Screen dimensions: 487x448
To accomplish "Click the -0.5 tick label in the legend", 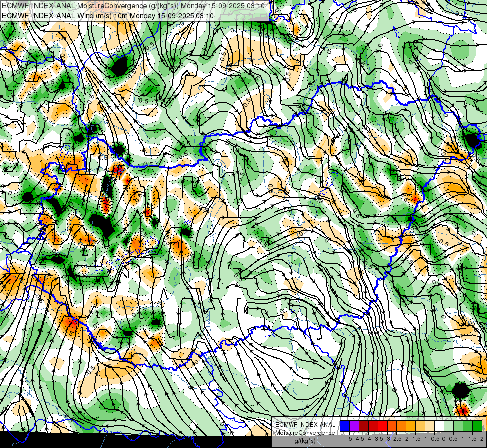I will 434,439.
